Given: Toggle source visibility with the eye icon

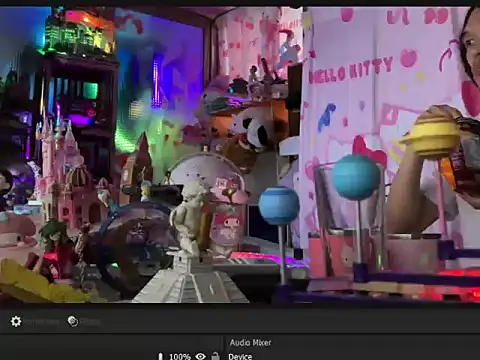Looking at the screenshot, I should point(200,356).
